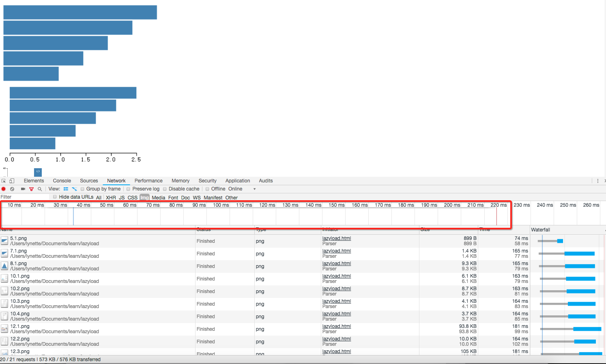Switch to the Security tab
606x364 pixels.
pos(207,181)
